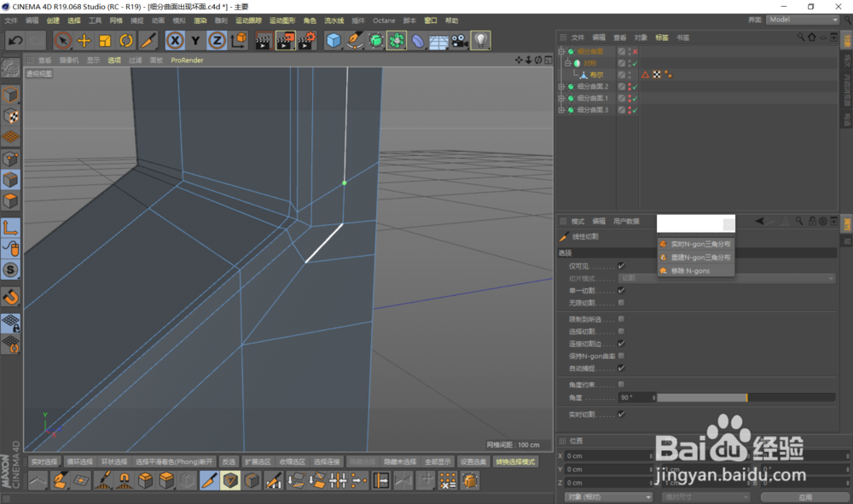Expand the 细分曲面.2 object node

[x=562, y=86]
